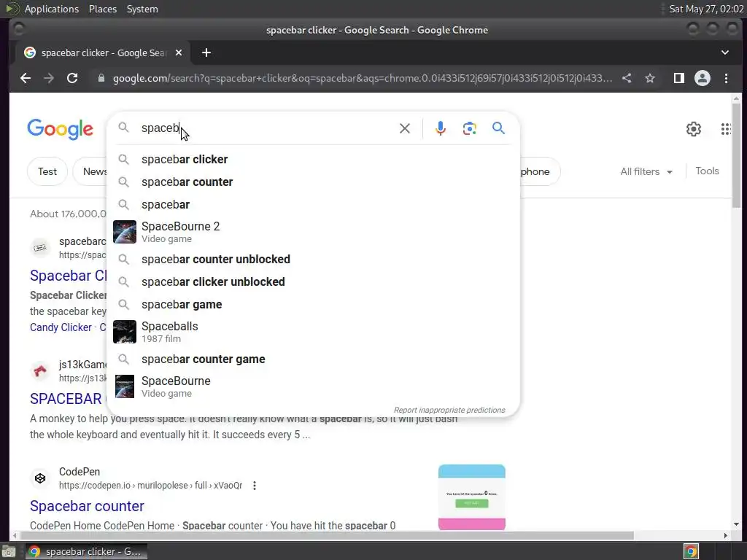This screenshot has height=560, width=747.
Task: Click Chrome icon in bottom-right panel
Action: 691,551
